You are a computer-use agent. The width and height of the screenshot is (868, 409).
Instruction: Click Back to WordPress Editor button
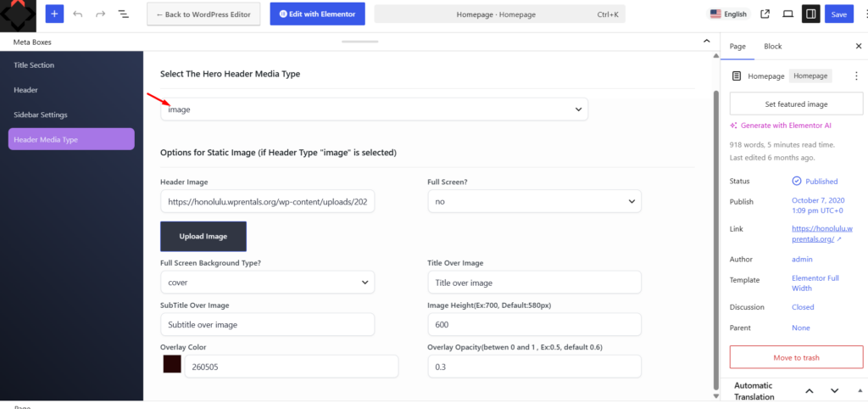[x=203, y=14]
